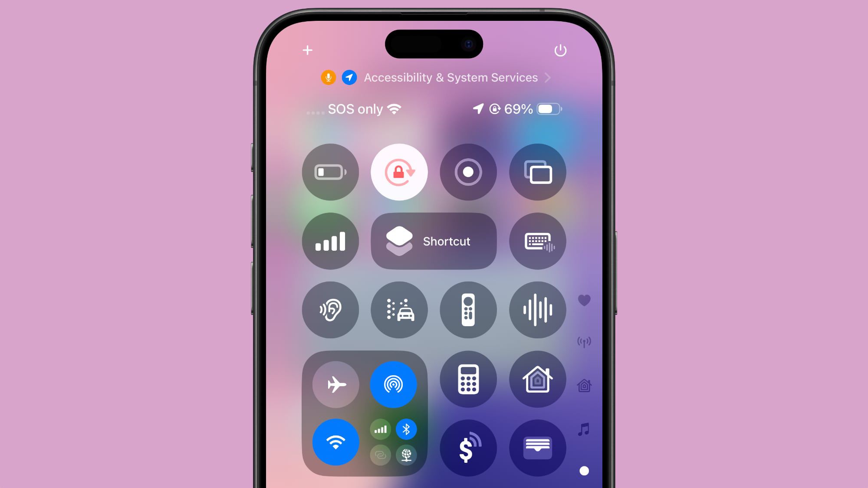The height and width of the screenshot is (488, 868).
Task: Open the driving focus mode icon
Action: (x=399, y=310)
